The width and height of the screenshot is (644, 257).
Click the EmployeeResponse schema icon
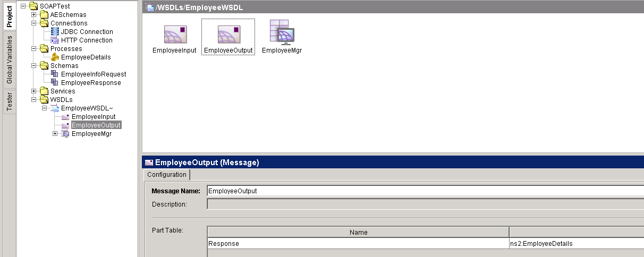coord(55,83)
